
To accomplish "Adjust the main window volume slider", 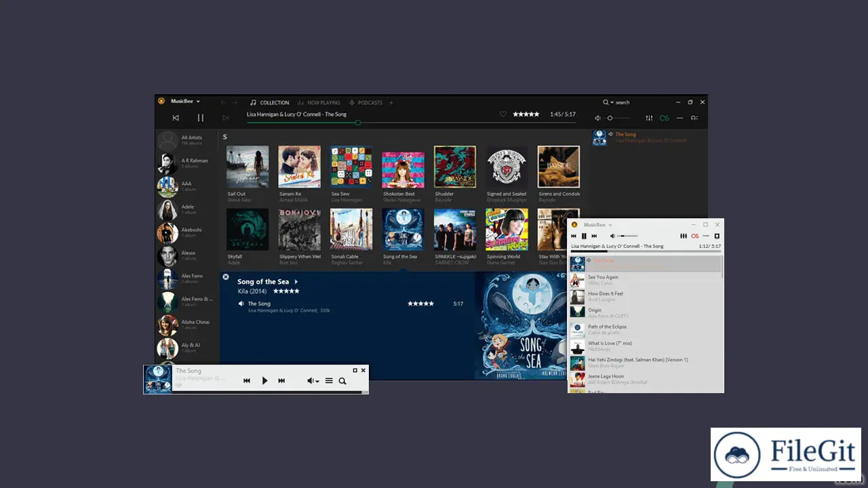I will click(x=618, y=118).
